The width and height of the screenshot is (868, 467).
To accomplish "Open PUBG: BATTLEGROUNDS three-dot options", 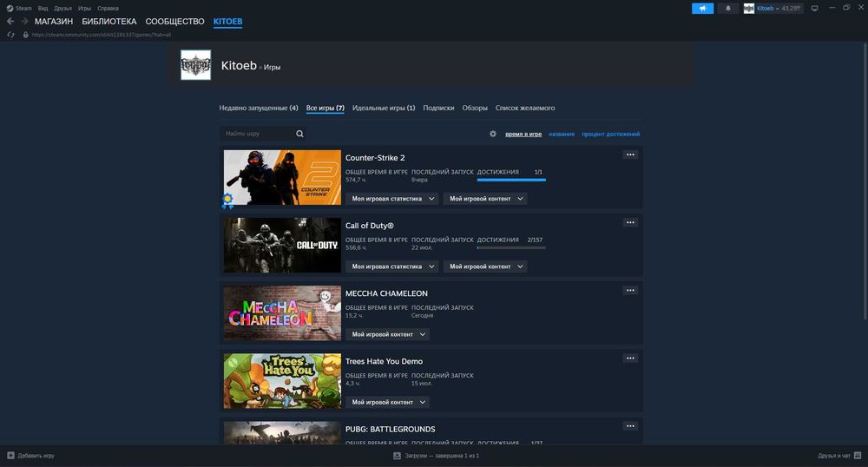I will click(630, 426).
